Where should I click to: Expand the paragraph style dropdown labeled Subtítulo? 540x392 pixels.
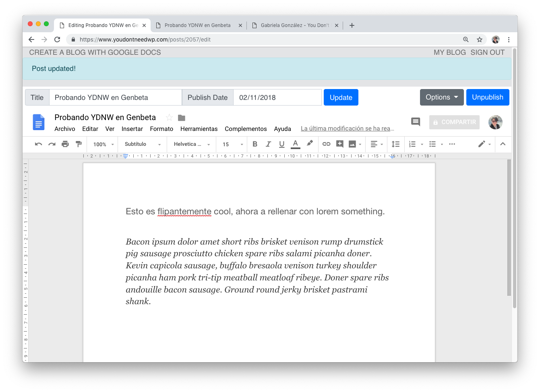(x=142, y=144)
